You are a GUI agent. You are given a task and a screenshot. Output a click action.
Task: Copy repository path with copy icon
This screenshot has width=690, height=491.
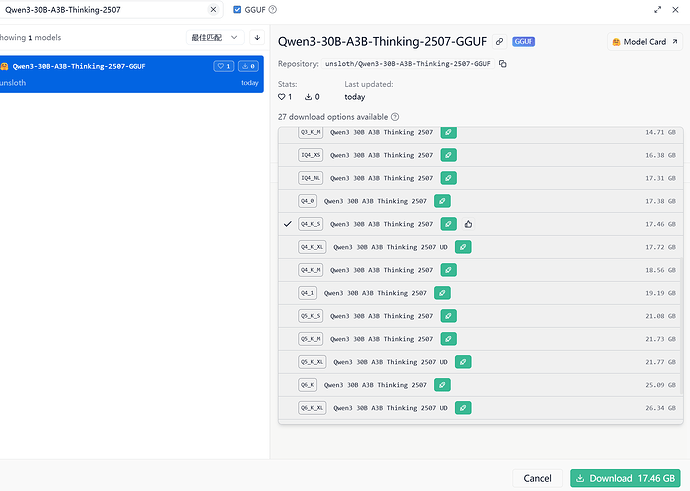tap(503, 64)
